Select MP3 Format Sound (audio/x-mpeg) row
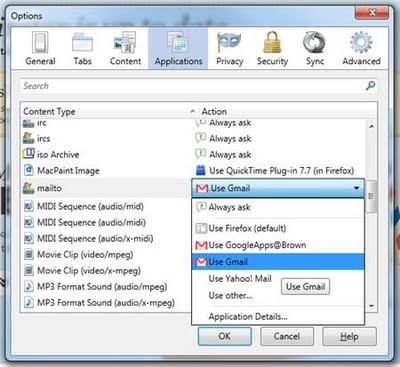 [x=106, y=302]
